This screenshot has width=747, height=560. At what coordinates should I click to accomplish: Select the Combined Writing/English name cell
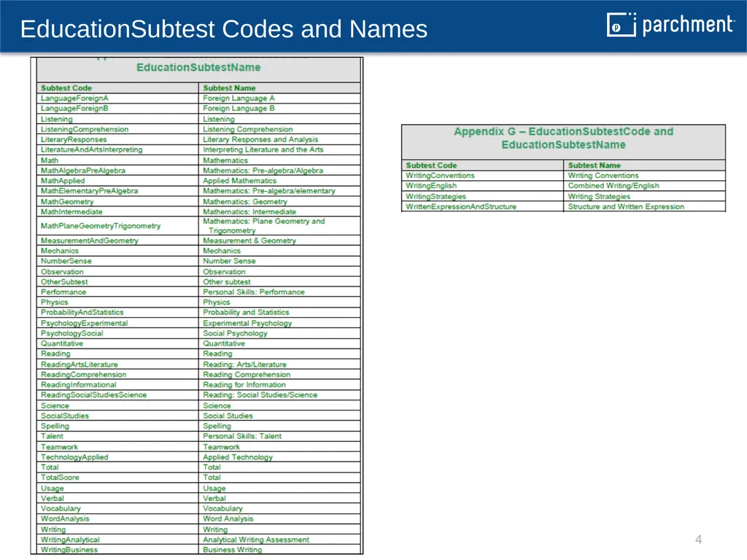point(645,186)
